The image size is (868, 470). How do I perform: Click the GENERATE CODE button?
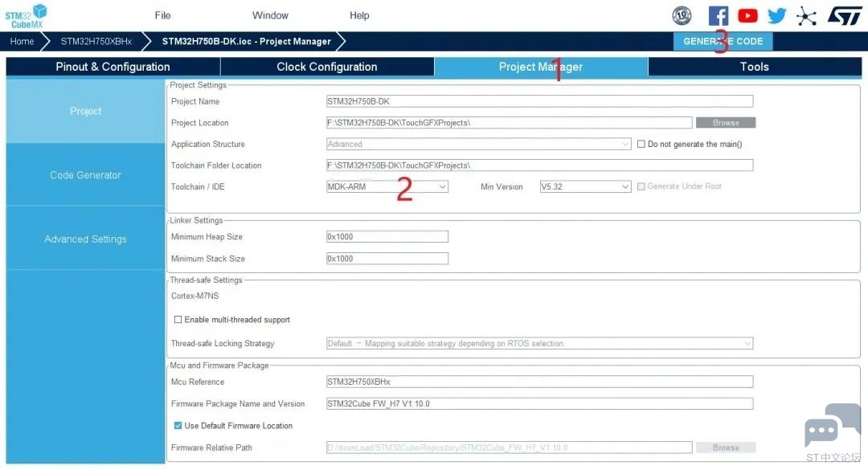coord(723,41)
